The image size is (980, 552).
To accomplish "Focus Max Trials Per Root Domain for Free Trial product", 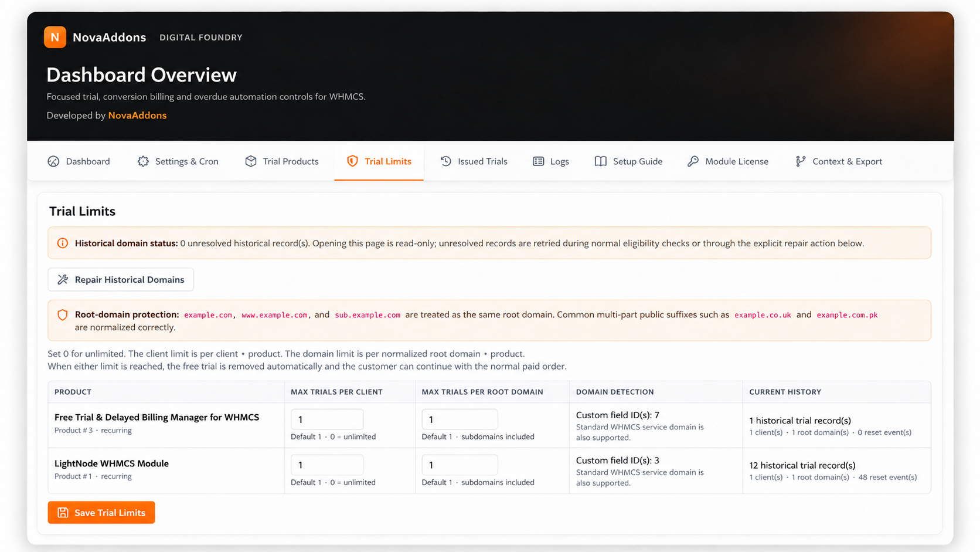I will click(x=460, y=419).
